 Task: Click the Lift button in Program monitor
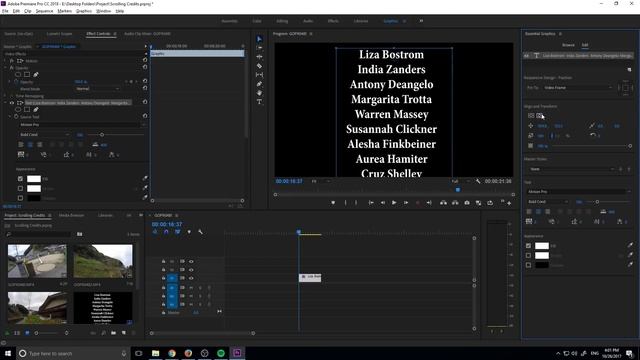coord(443,202)
